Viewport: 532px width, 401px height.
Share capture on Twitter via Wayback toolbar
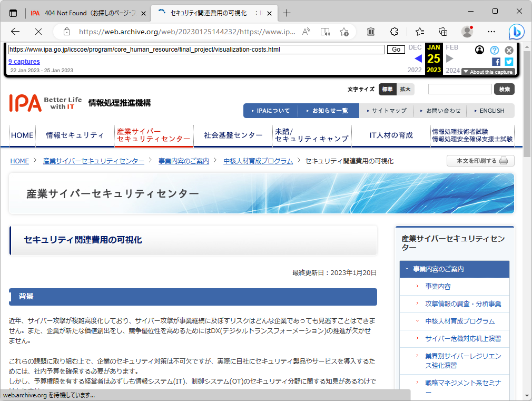pyautogui.click(x=509, y=62)
